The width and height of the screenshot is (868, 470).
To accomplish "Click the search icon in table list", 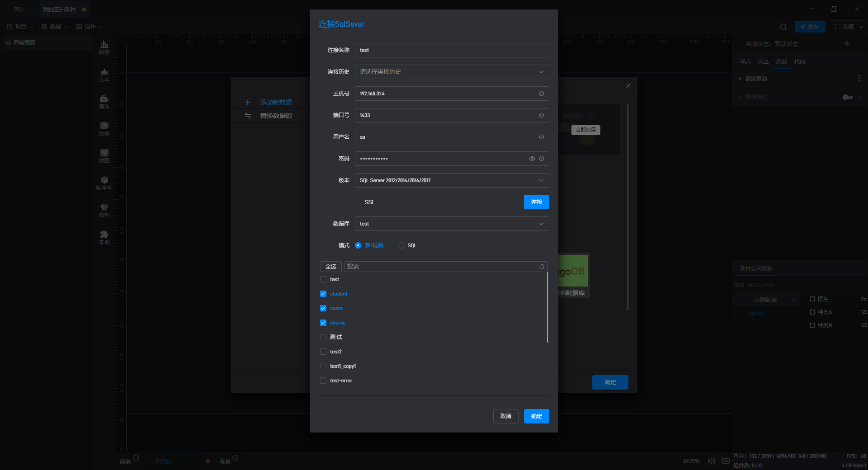I will (542, 267).
